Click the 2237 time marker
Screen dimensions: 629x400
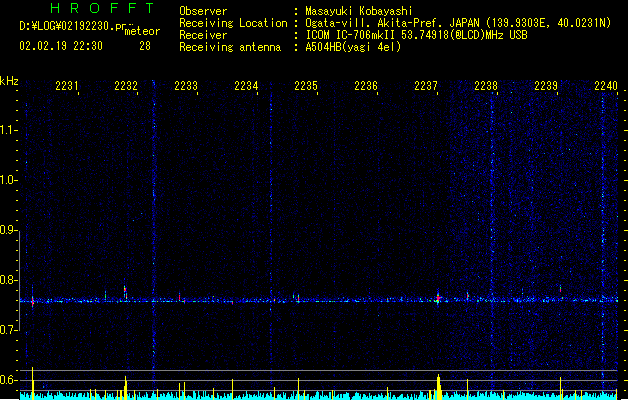coord(426,85)
